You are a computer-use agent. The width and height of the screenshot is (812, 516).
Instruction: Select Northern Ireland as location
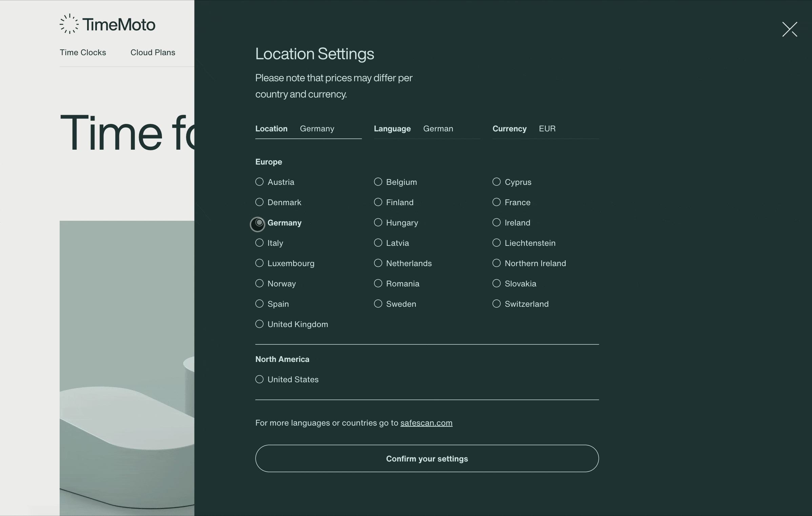pyautogui.click(x=496, y=263)
